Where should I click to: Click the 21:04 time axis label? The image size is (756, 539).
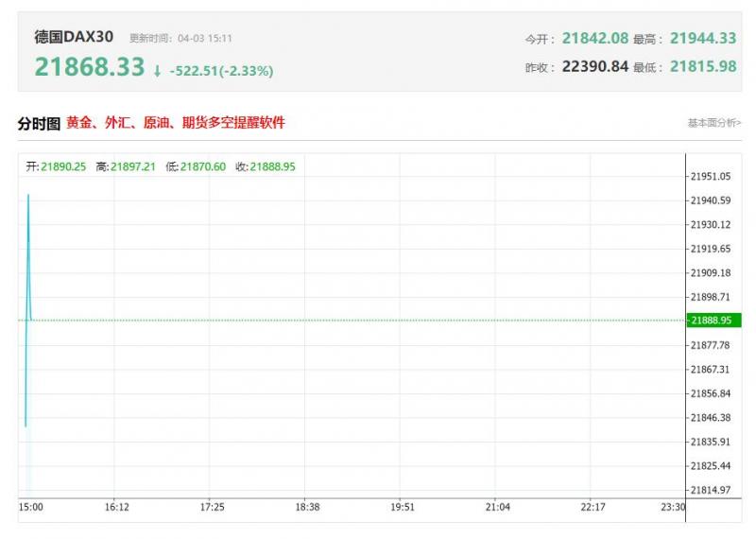(498, 507)
